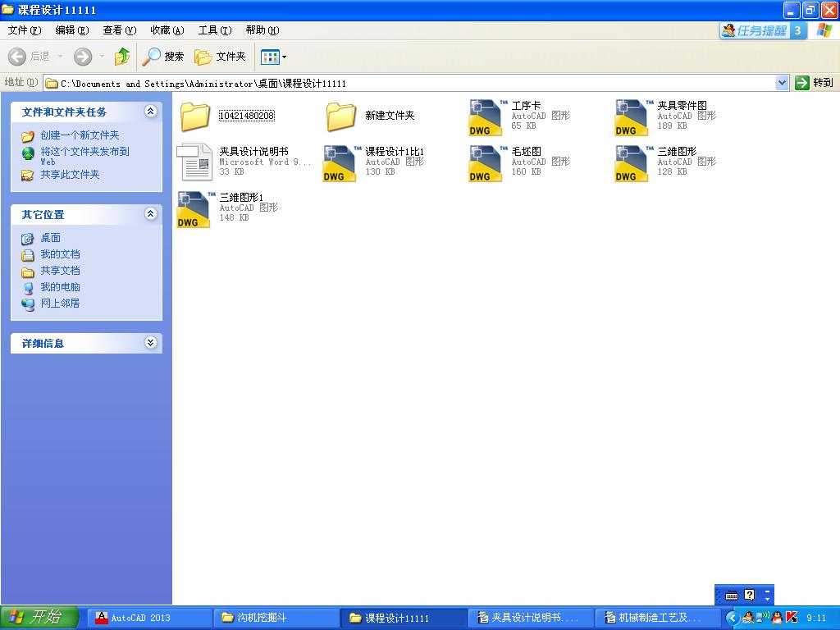
Task: Select the 三维图形 DWG file icon
Action: click(632, 163)
